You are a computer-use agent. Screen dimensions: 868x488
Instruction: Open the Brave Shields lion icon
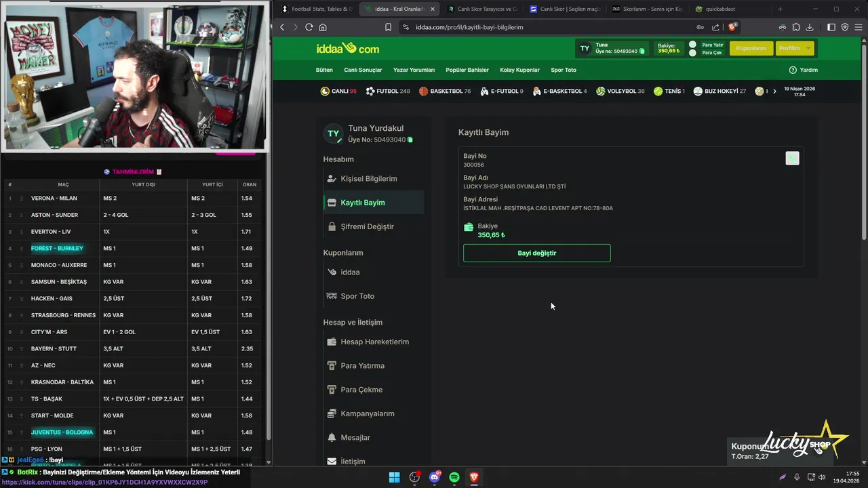732,27
